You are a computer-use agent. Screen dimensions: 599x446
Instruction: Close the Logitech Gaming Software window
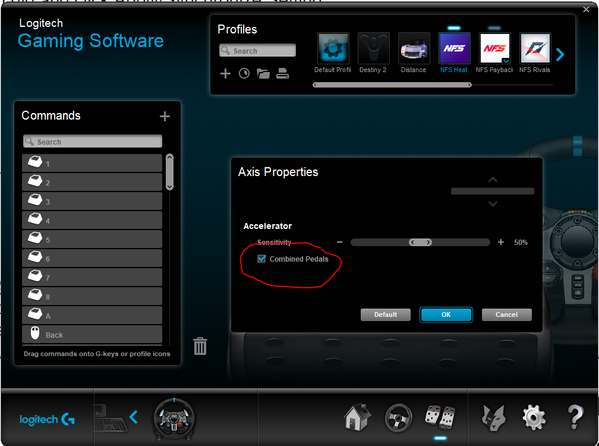pos(586,10)
